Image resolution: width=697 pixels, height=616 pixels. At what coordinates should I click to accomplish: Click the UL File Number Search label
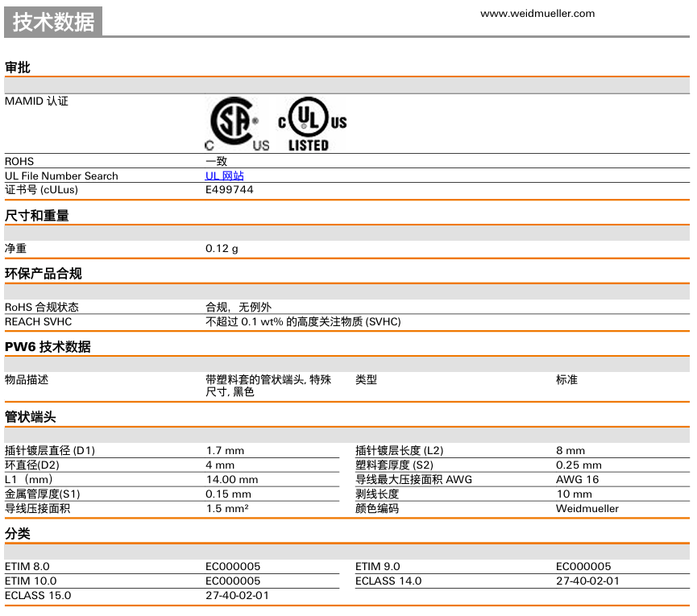point(61,176)
